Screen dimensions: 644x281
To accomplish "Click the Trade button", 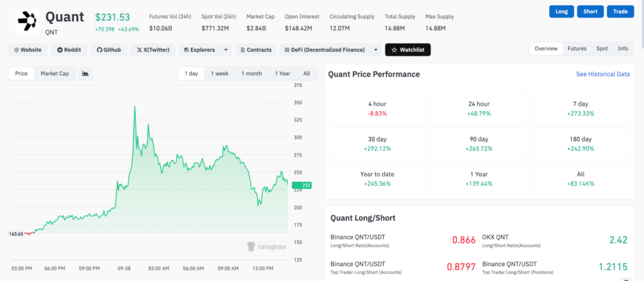I will 621,11.
